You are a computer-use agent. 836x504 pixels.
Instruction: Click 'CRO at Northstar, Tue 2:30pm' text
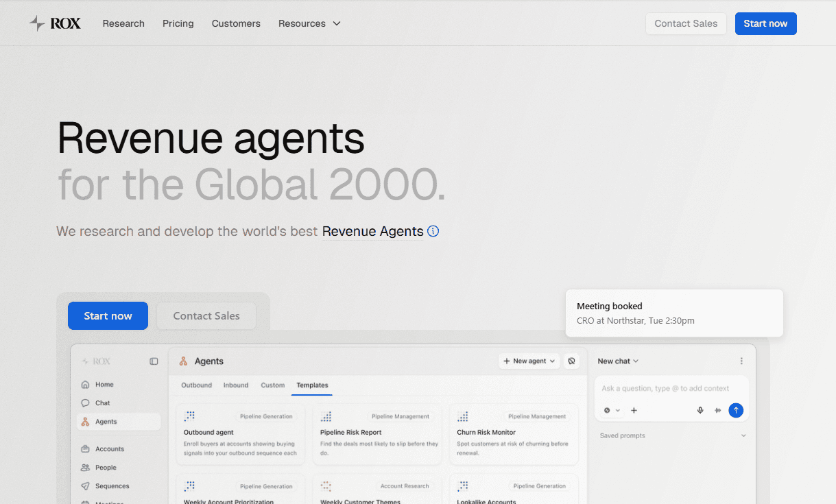point(636,321)
